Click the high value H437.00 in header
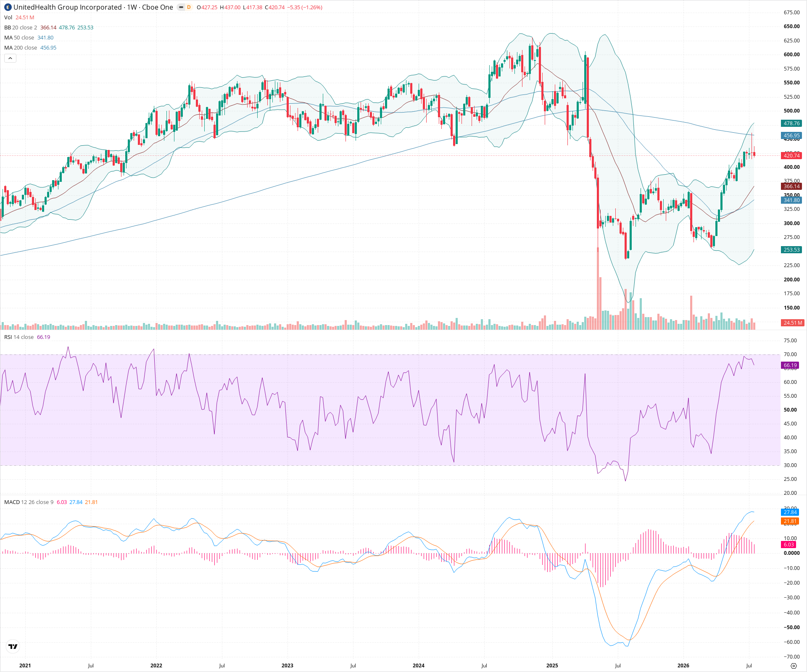This screenshot has height=672, width=807. pyautogui.click(x=230, y=7)
